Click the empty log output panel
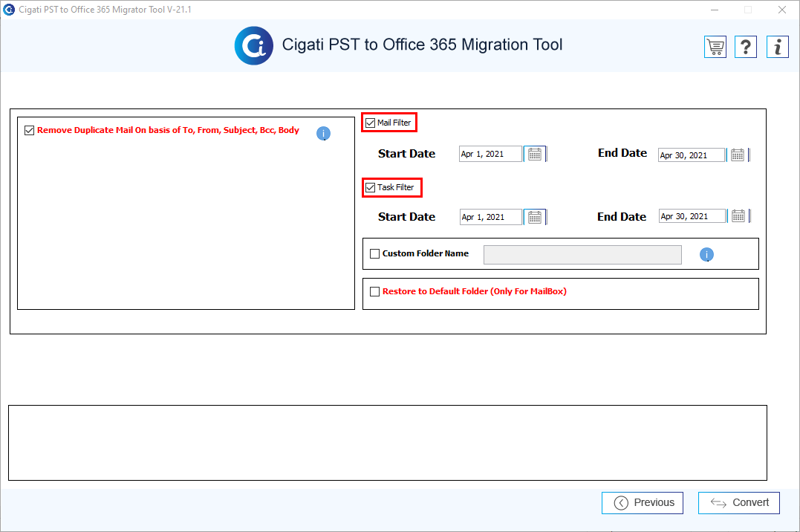Screen dimensions: 800x532 tap(388, 443)
